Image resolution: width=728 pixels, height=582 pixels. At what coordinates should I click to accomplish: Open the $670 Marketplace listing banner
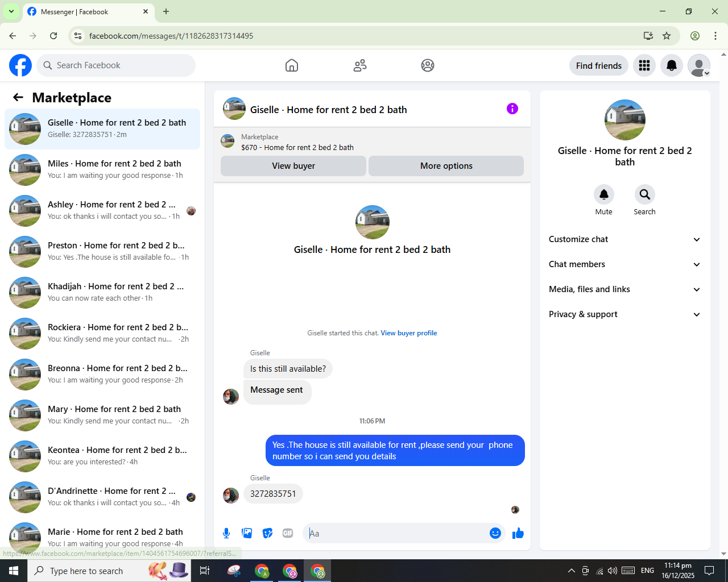372,142
